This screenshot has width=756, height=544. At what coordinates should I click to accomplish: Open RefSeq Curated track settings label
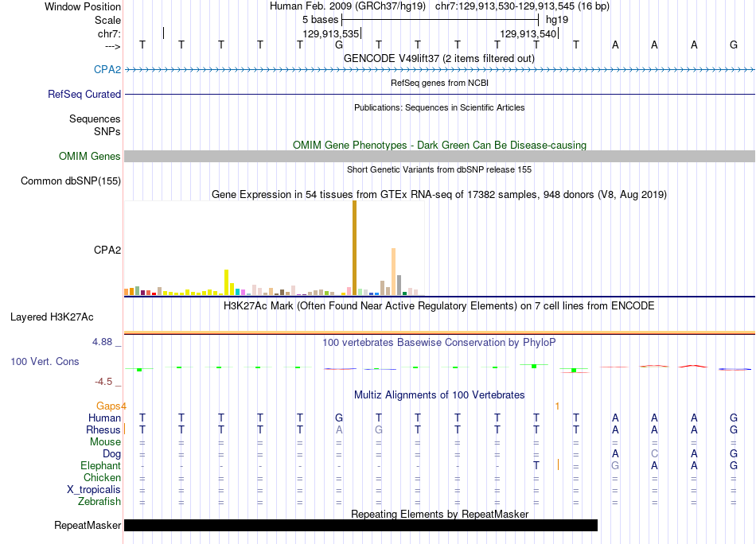point(84,94)
